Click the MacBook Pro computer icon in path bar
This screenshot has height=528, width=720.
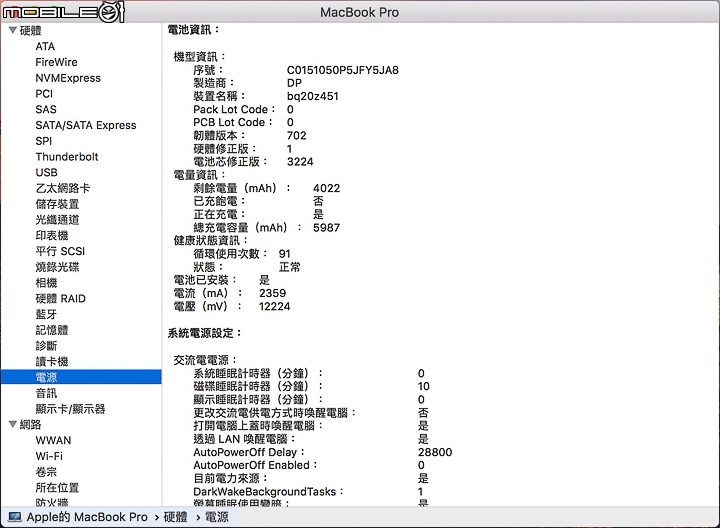(x=15, y=517)
